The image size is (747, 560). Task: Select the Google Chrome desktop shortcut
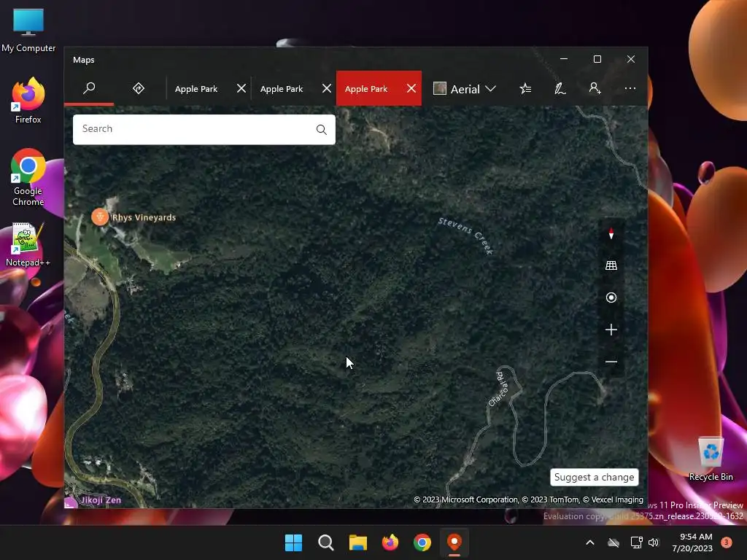click(28, 178)
